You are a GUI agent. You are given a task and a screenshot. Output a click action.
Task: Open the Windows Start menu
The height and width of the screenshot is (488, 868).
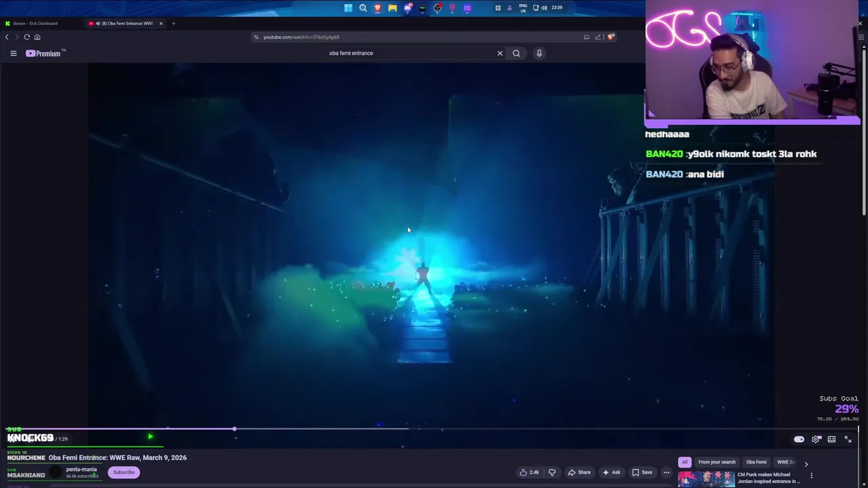[348, 8]
